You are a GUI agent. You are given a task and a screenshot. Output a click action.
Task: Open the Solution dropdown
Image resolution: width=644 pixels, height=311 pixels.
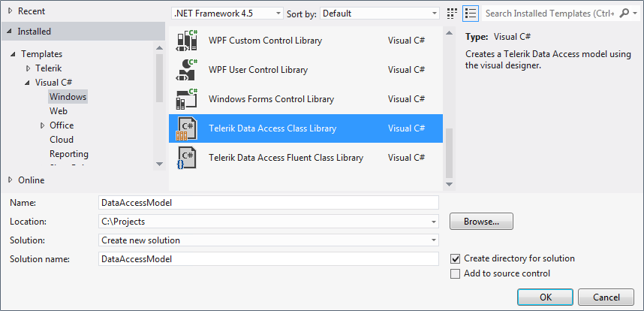(x=434, y=240)
